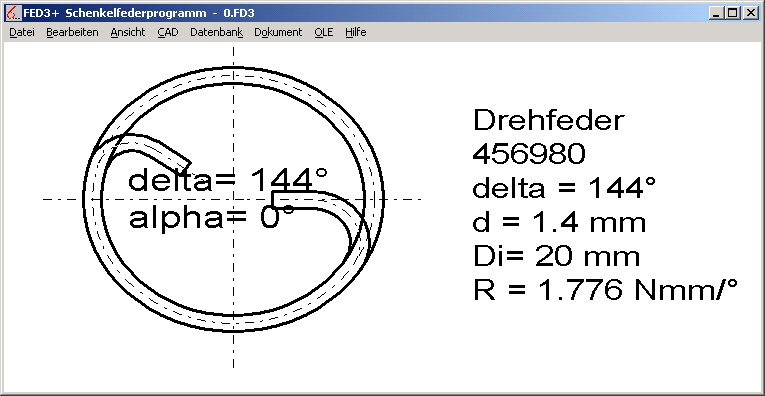Screen dimensions: 765x396
Task: Open the OLE menu
Action: (x=323, y=33)
